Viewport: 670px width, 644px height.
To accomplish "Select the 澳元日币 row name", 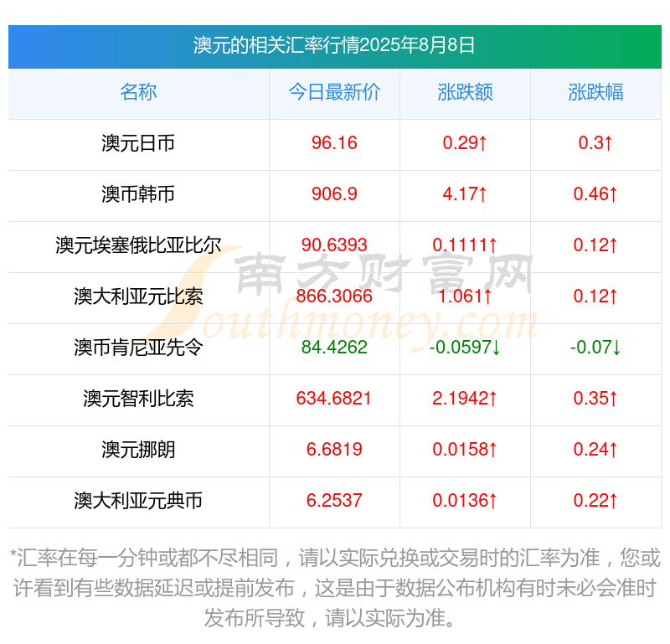I will point(138,143).
